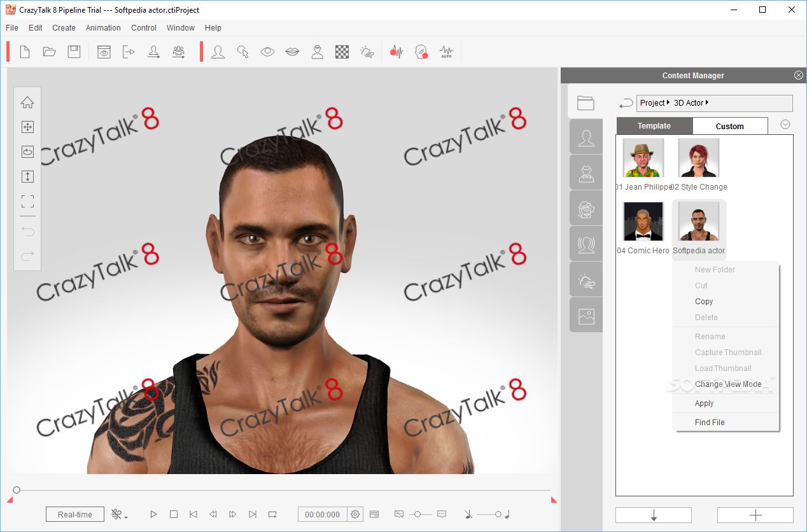Click the head with red dot icon
807x532 pixels.
(x=421, y=52)
